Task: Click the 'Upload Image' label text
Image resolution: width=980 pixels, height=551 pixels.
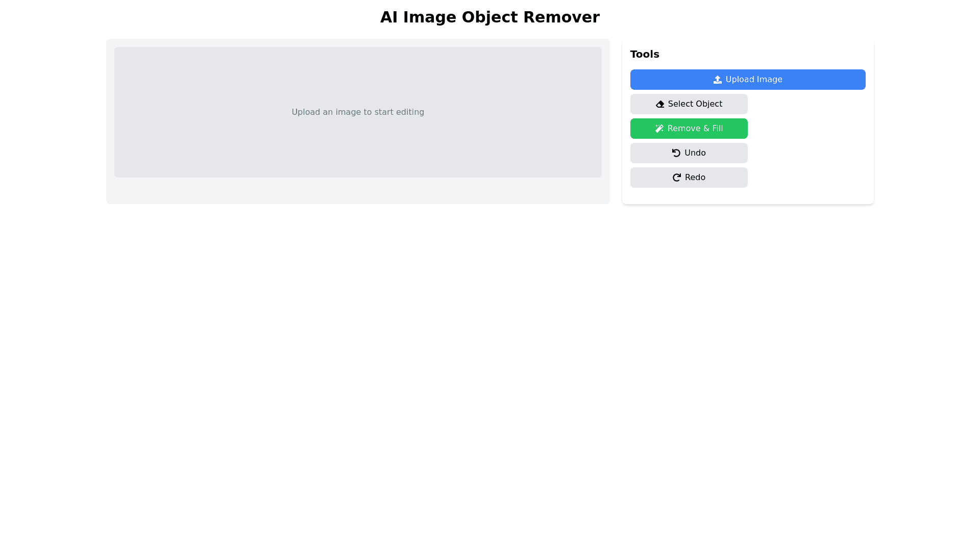Action: click(753, 80)
